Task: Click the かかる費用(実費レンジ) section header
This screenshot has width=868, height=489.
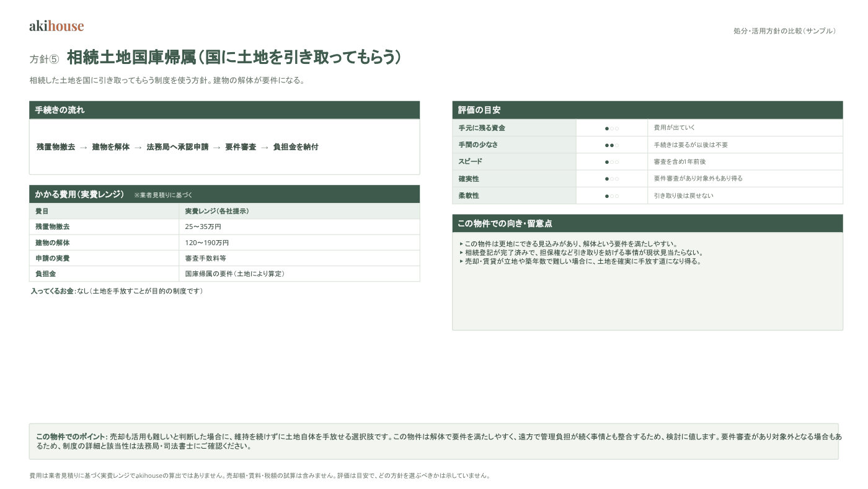Action: (224, 194)
